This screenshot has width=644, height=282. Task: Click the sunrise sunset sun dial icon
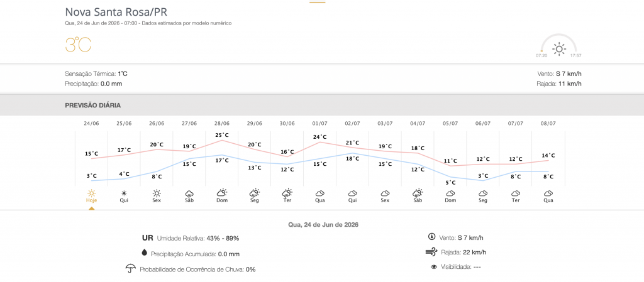pos(559,49)
